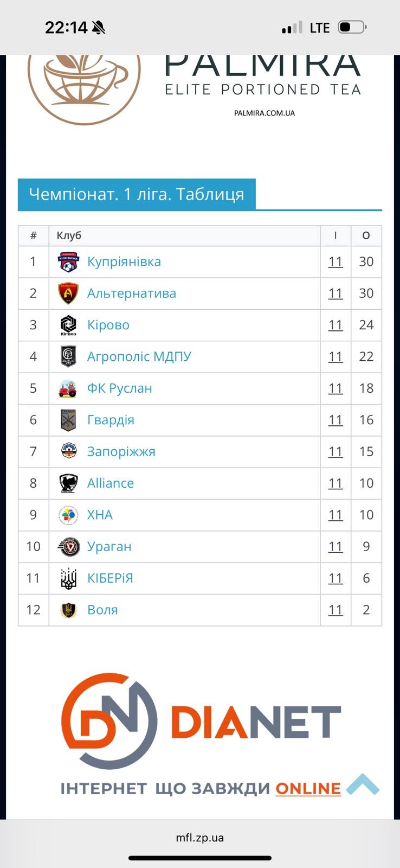Click games played number for Воля
The height and width of the screenshot is (868, 400).
tap(336, 610)
